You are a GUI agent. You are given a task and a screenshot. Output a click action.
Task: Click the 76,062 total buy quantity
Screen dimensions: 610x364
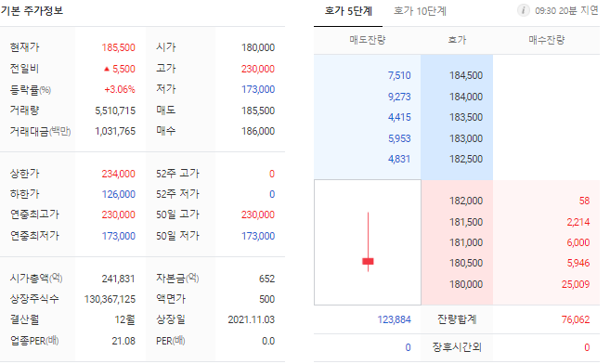(x=576, y=319)
